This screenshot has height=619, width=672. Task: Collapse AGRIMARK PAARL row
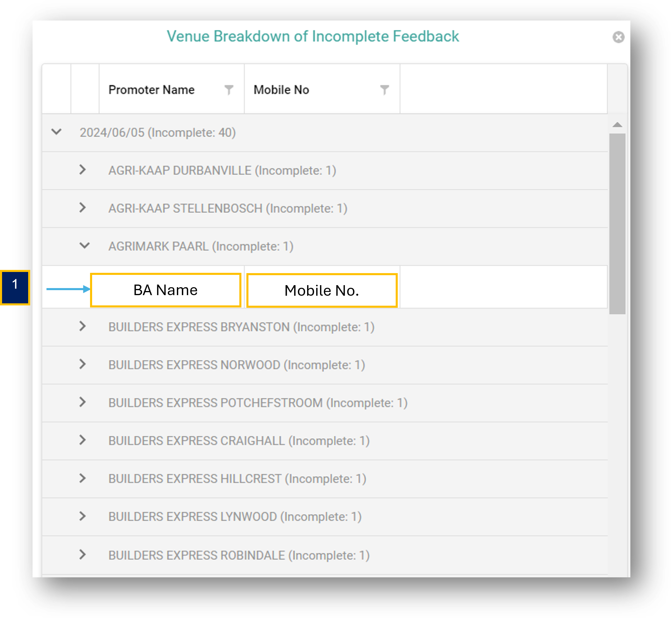(85, 246)
